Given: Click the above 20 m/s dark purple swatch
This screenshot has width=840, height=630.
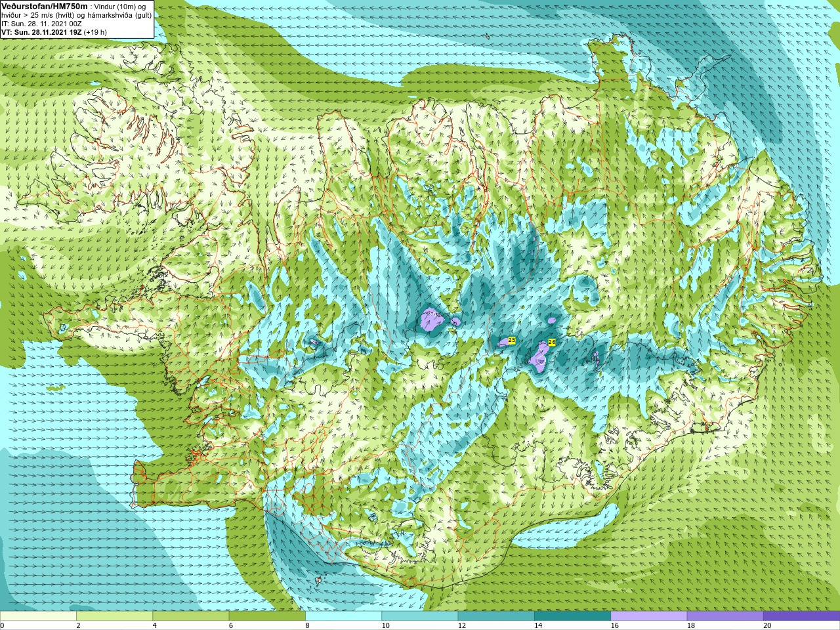Looking at the screenshot, I should 801,616.
